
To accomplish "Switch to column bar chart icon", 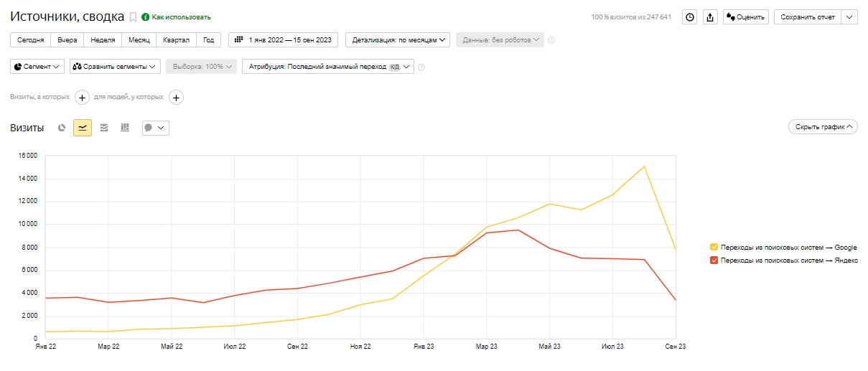I will tap(125, 128).
